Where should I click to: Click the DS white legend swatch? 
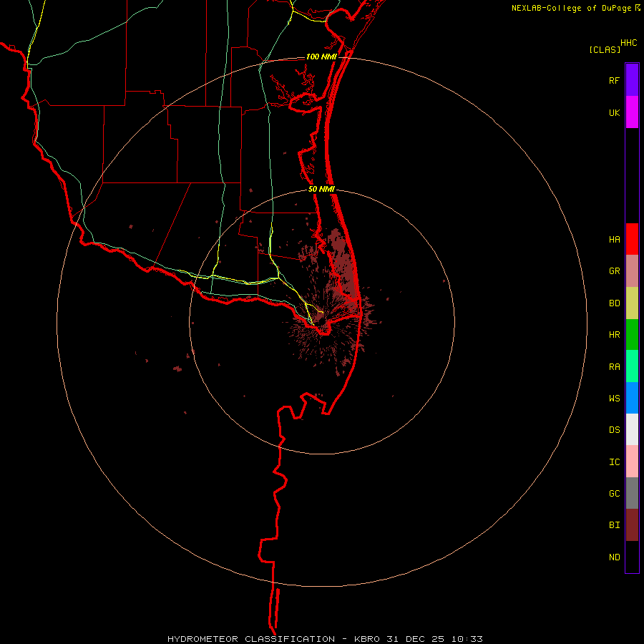632,429
